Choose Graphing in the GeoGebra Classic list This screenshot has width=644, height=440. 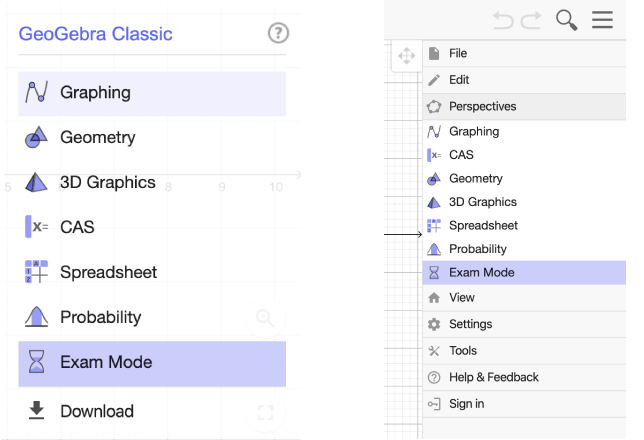point(152,93)
